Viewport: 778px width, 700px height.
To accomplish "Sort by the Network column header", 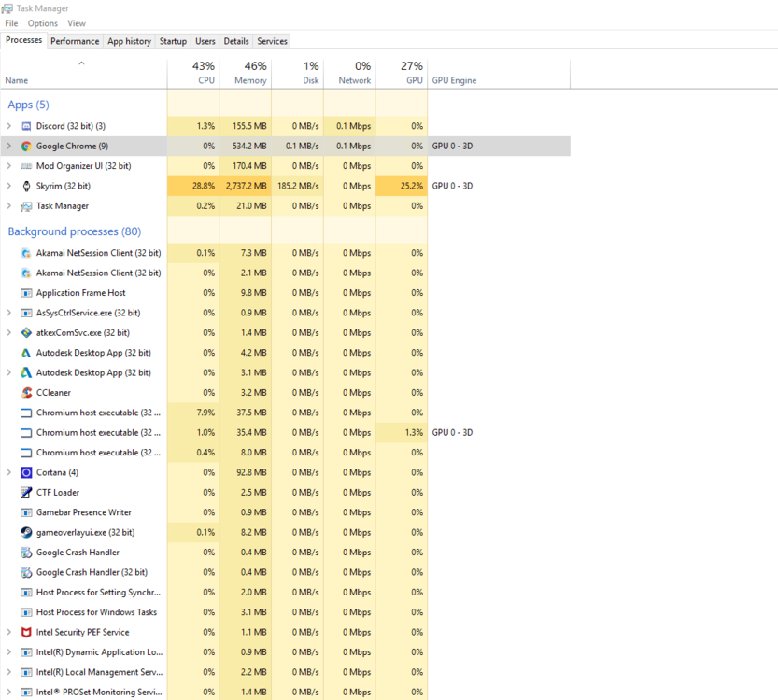I will 350,74.
